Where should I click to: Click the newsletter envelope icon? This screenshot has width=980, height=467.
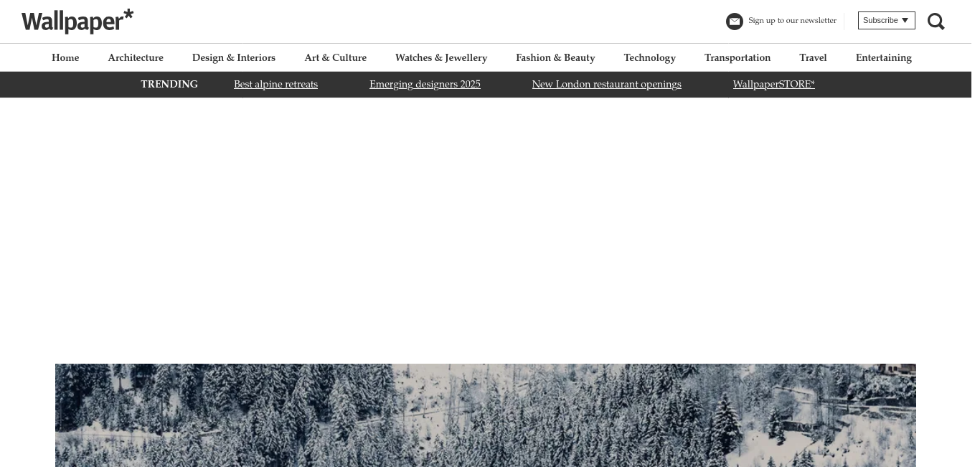(735, 22)
